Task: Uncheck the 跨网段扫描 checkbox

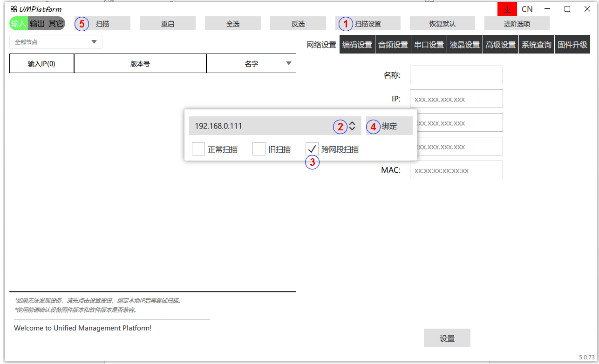Action: click(x=312, y=149)
